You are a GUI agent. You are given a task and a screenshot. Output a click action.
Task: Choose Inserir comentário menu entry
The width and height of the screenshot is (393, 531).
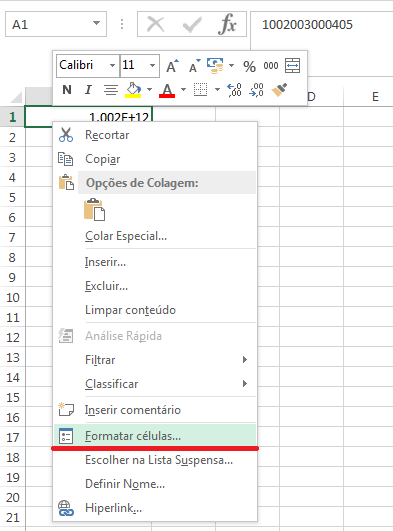pos(155,409)
